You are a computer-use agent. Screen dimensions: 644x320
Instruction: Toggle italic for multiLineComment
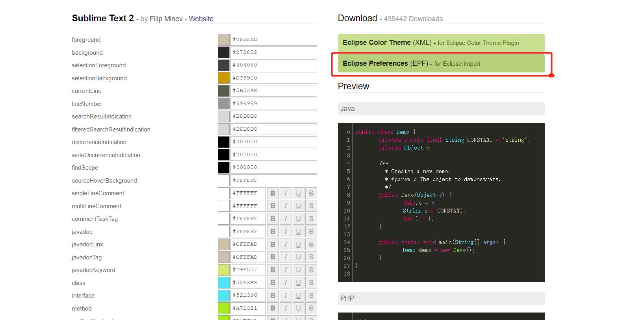click(286, 206)
